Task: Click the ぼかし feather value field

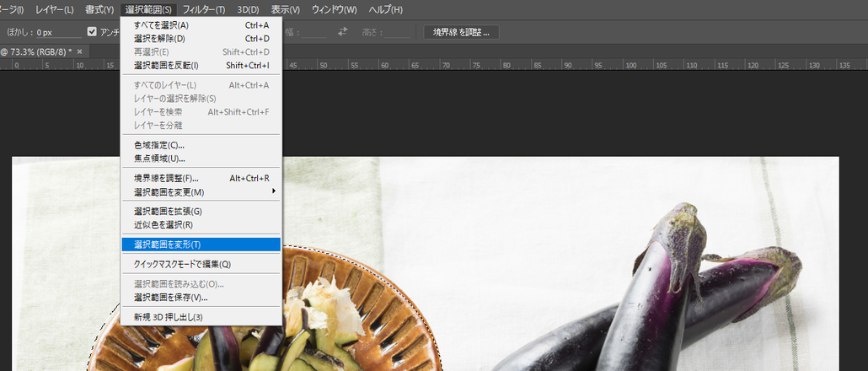Action: [59, 33]
